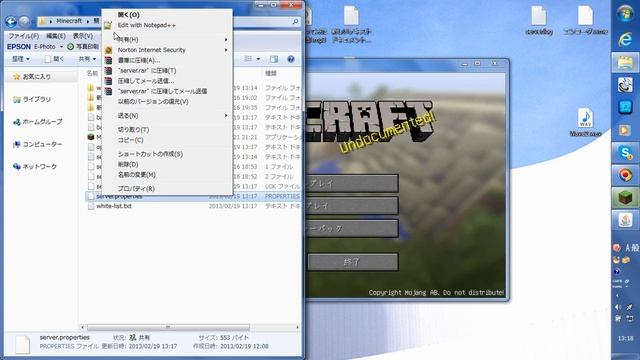
Task: Click the volume icon in system tray
Action: pyautogui.click(x=618, y=307)
